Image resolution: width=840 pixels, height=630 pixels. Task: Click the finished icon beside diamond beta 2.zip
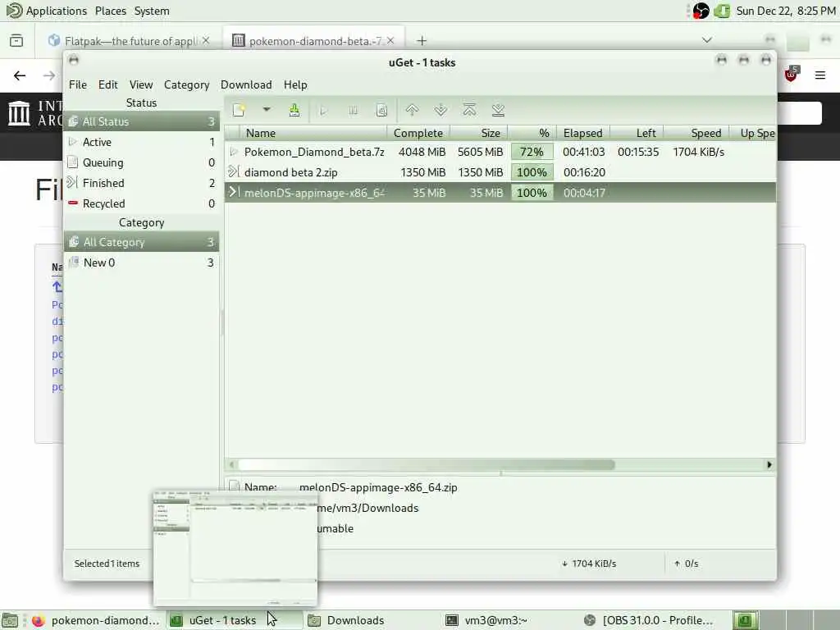[x=234, y=172]
